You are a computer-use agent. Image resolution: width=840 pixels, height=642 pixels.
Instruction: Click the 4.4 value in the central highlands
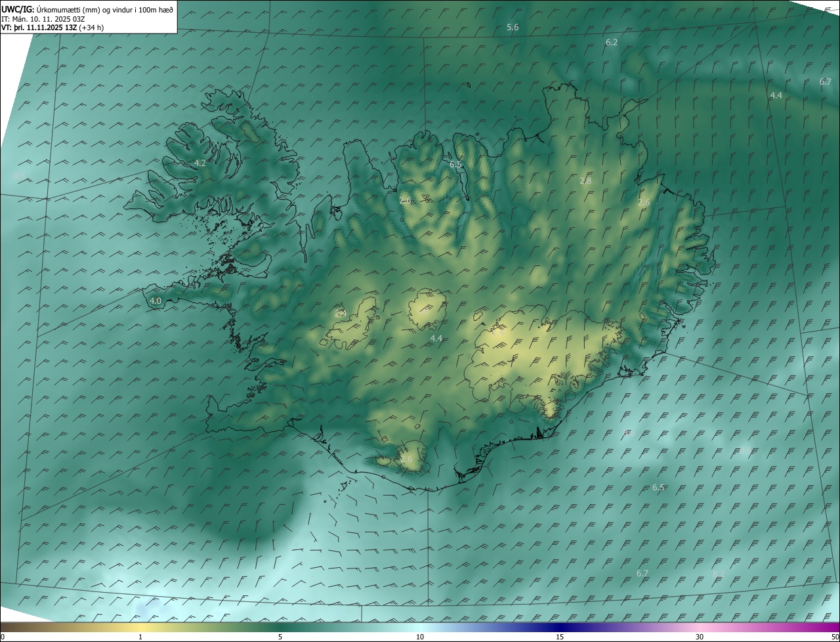tap(436, 339)
